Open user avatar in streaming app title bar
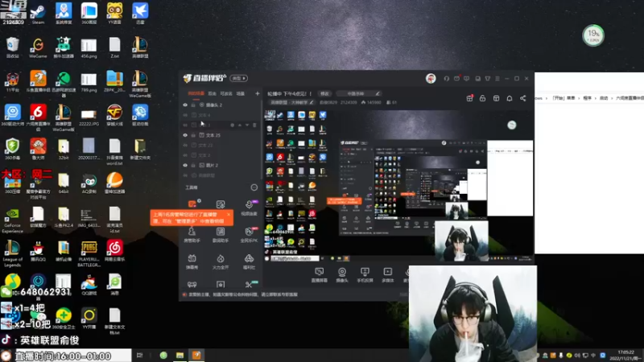The width and height of the screenshot is (644, 362). coord(431,78)
